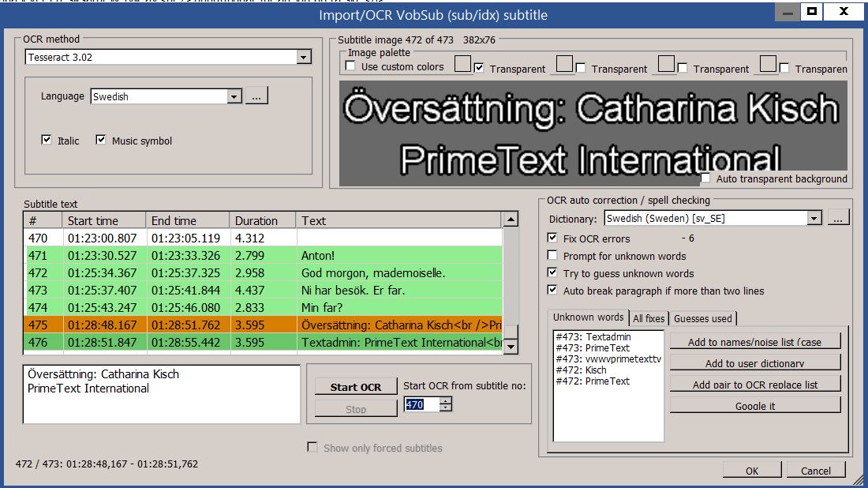Switch to the Unknown words tab

pos(588,317)
